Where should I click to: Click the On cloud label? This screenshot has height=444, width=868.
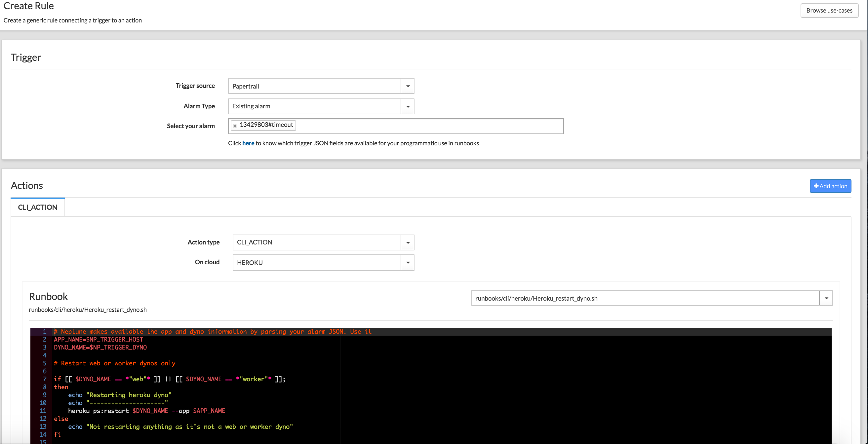(x=207, y=262)
